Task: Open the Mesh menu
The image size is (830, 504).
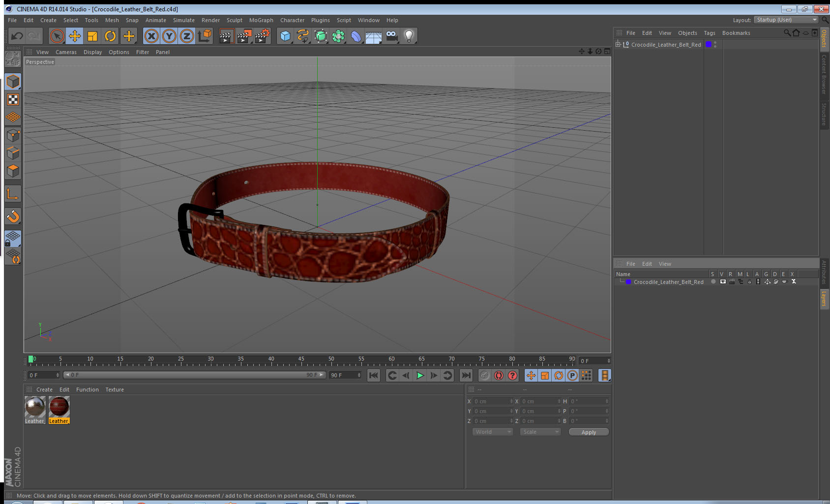Action: coord(112,20)
